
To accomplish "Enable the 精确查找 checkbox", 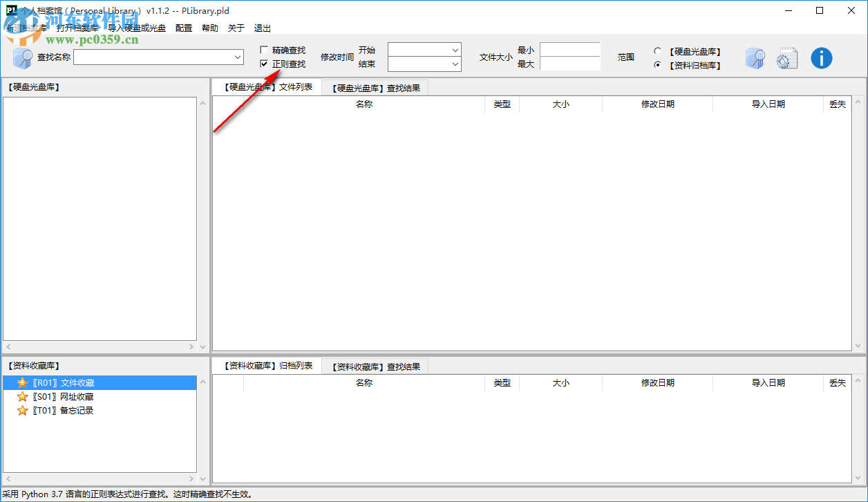I will pyautogui.click(x=263, y=49).
